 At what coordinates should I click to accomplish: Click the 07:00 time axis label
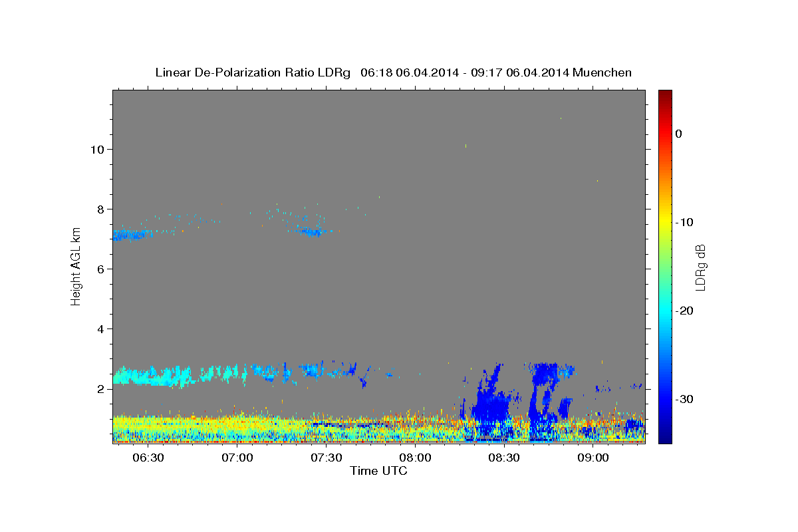(x=237, y=458)
